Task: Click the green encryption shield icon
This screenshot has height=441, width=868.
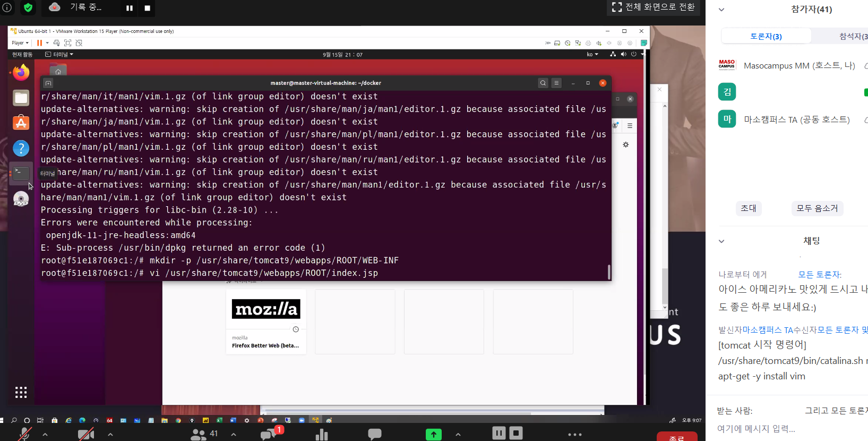Action: coord(28,7)
